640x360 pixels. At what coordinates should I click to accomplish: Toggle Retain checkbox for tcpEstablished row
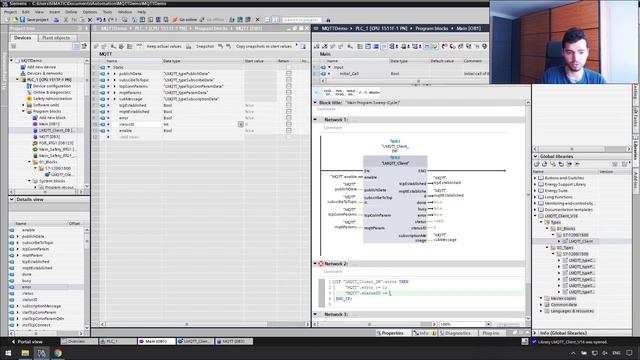pyautogui.click(x=289, y=105)
